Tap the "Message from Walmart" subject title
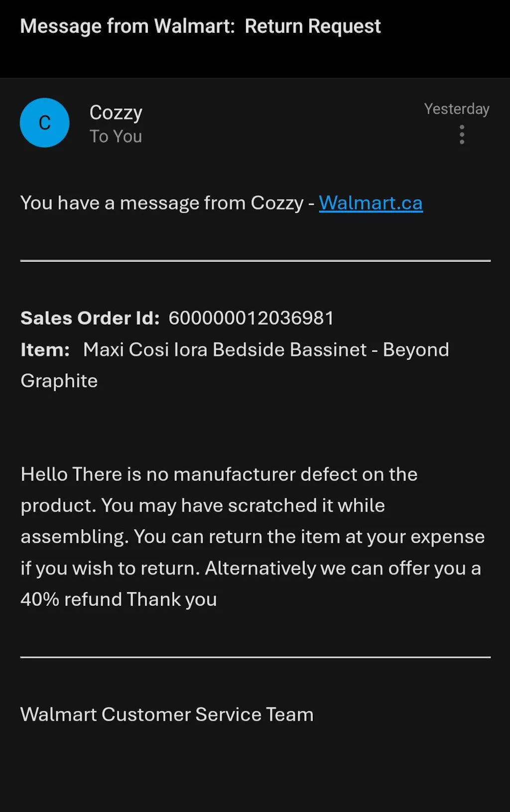The image size is (510, 812). [127, 26]
